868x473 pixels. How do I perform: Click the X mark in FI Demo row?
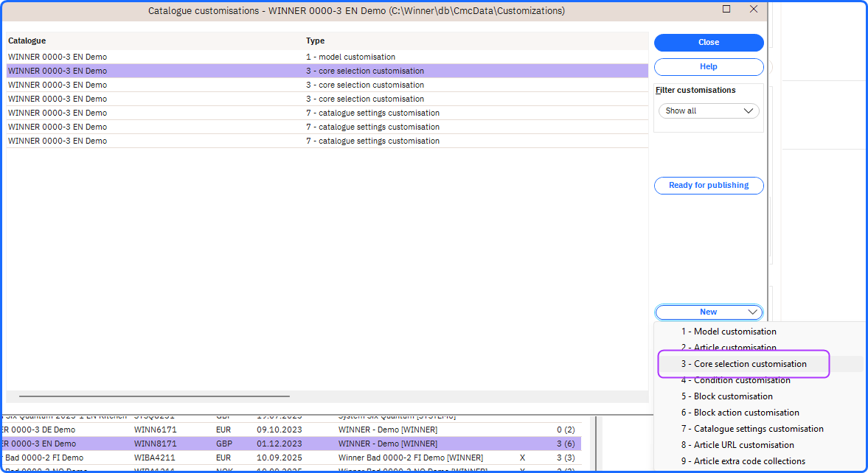tap(523, 458)
